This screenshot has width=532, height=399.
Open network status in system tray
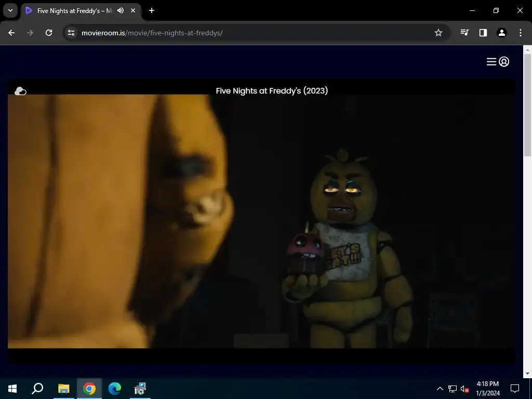[x=453, y=389]
